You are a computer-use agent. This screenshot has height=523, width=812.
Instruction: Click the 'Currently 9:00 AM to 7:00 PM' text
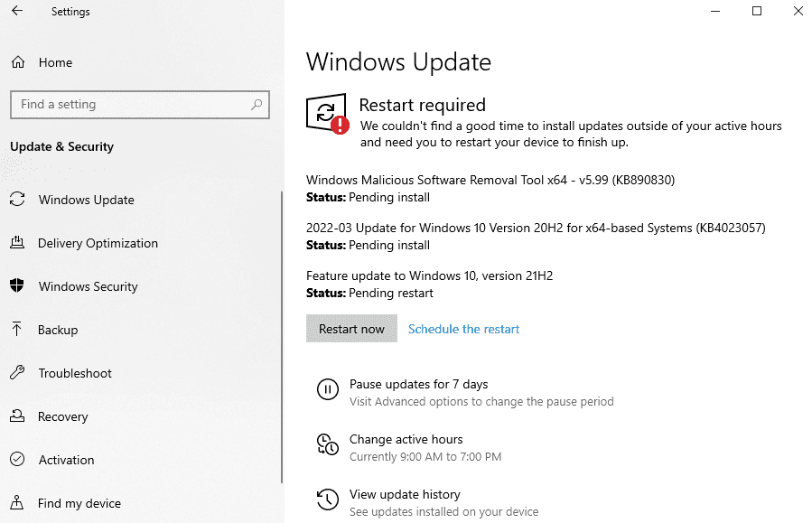[425, 457]
